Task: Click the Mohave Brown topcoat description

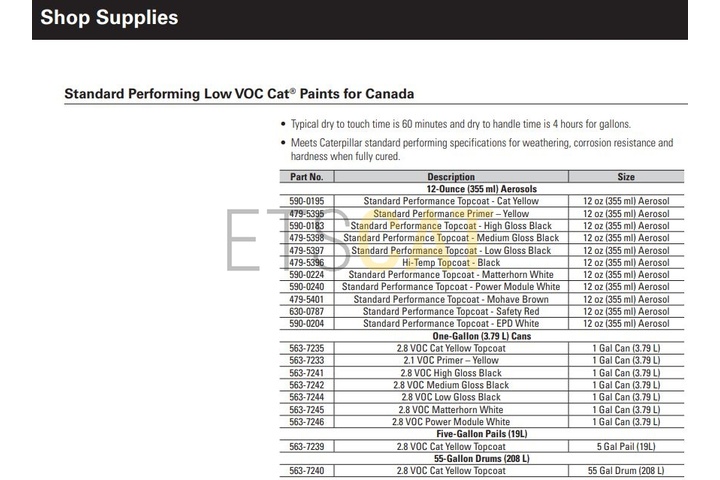Action: click(451, 299)
